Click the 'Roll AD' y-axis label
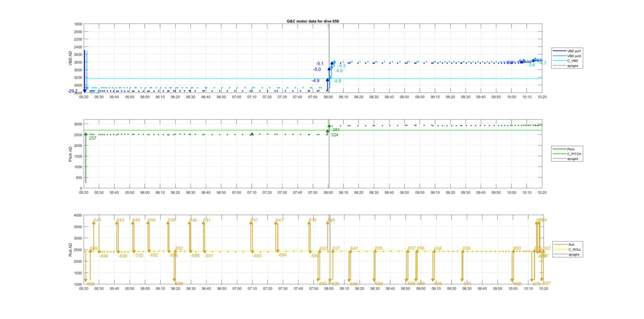 (x=71, y=249)
